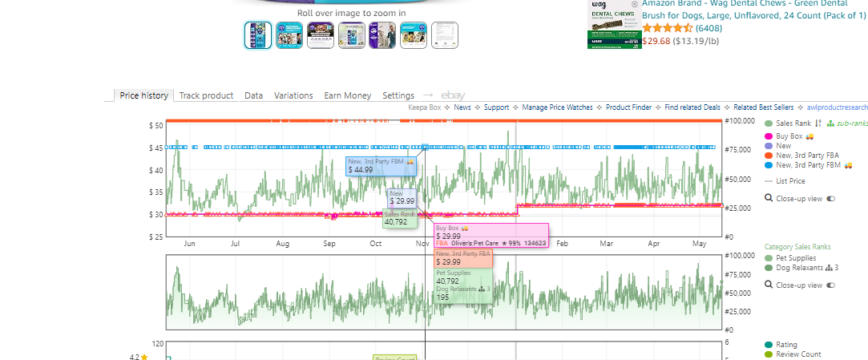
Task: Click the Sales Rank sort arrows icon
Action: tap(818, 123)
